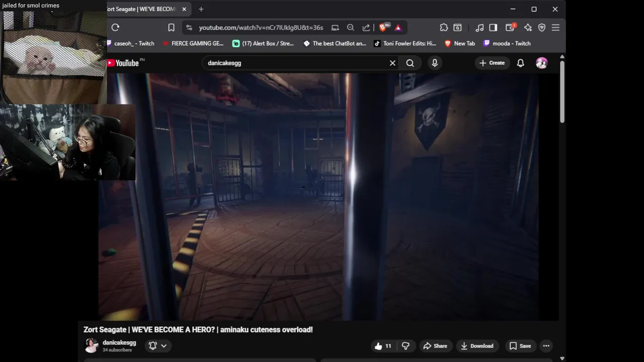Image resolution: width=644 pixels, height=362 pixels.
Task: Open site settings icon in address bar
Action: [189, 28]
